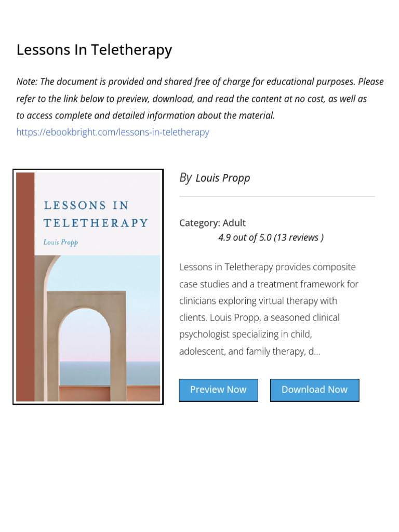Screen dimensions: 399x532
Task: Click the 13 reviews count
Action: [298, 237]
